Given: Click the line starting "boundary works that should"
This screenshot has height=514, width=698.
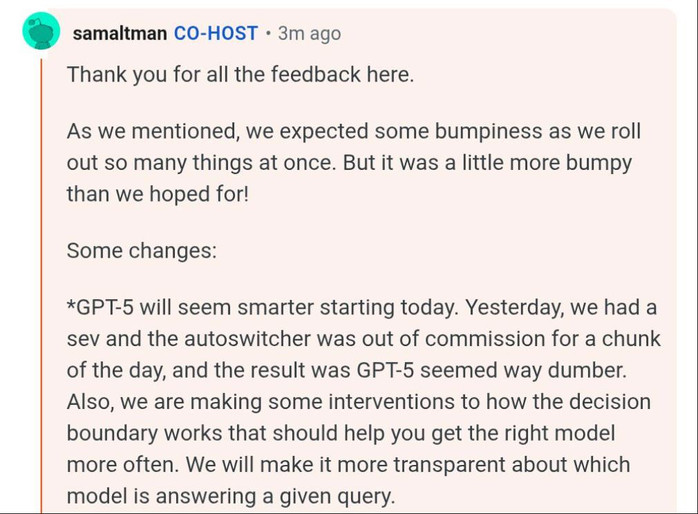Looking at the screenshot, I should tap(340, 433).
